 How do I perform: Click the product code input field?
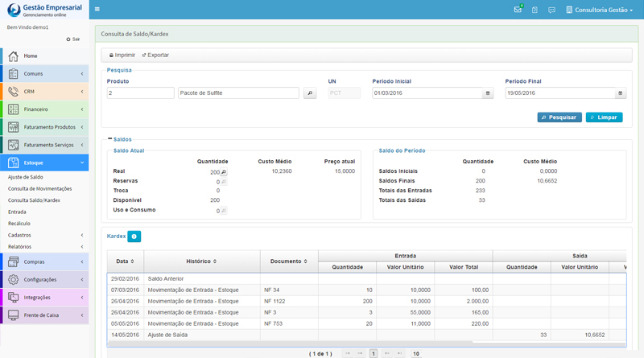[140, 93]
